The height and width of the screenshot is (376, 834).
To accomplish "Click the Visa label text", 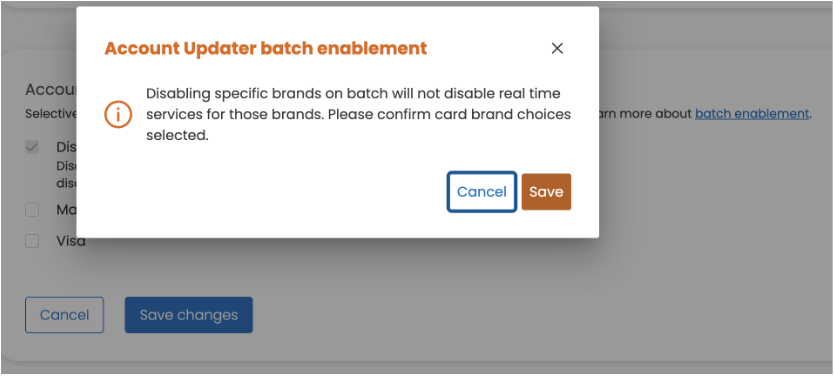I will [x=71, y=241].
